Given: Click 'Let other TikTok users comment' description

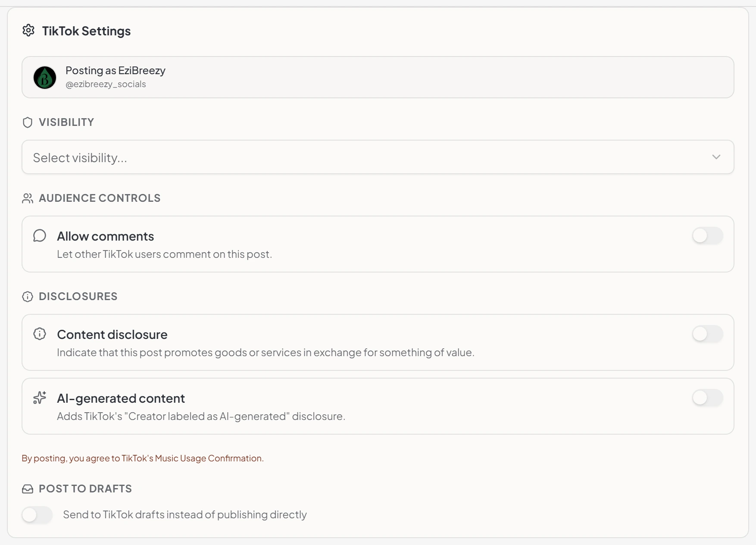Looking at the screenshot, I should click(165, 254).
